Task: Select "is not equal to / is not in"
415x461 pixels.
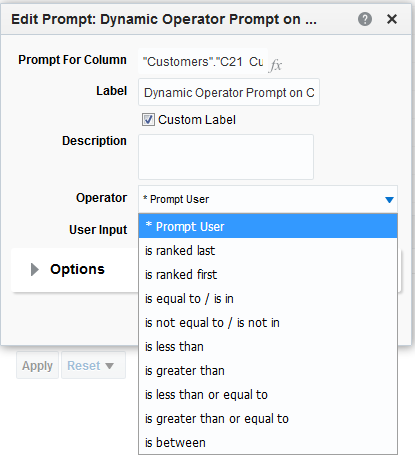Action: (268, 322)
